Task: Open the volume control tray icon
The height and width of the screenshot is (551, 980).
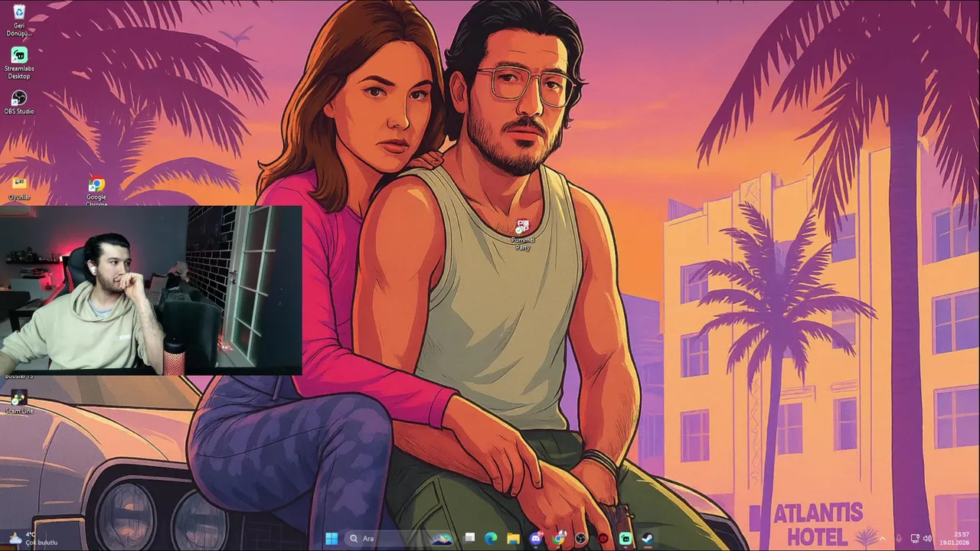Action: 927,539
